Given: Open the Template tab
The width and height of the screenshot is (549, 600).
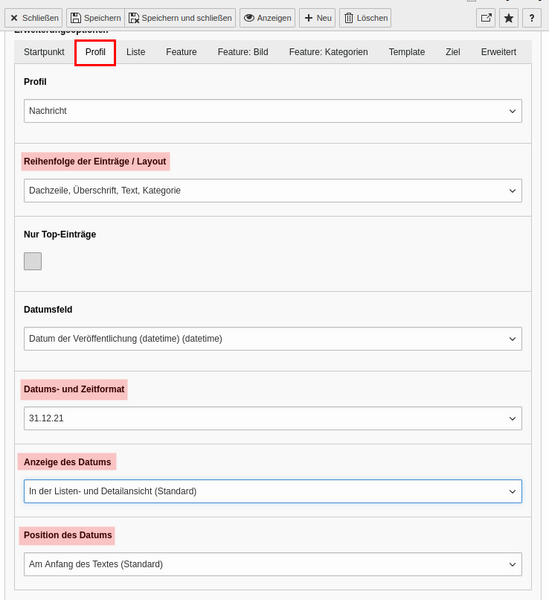Looking at the screenshot, I should point(407,52).
